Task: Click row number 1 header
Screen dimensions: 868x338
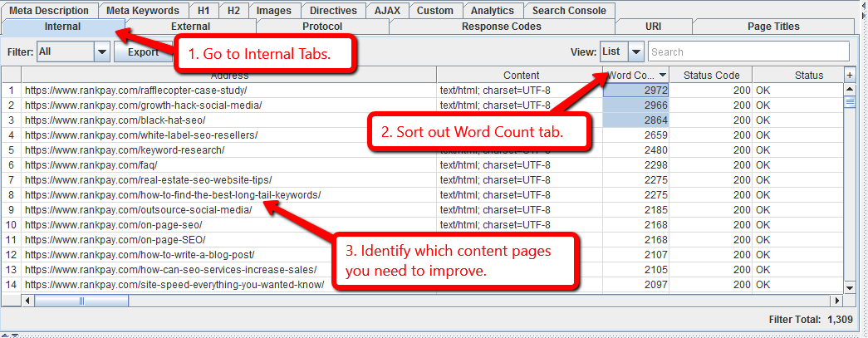Action: (x=12, y=91)
